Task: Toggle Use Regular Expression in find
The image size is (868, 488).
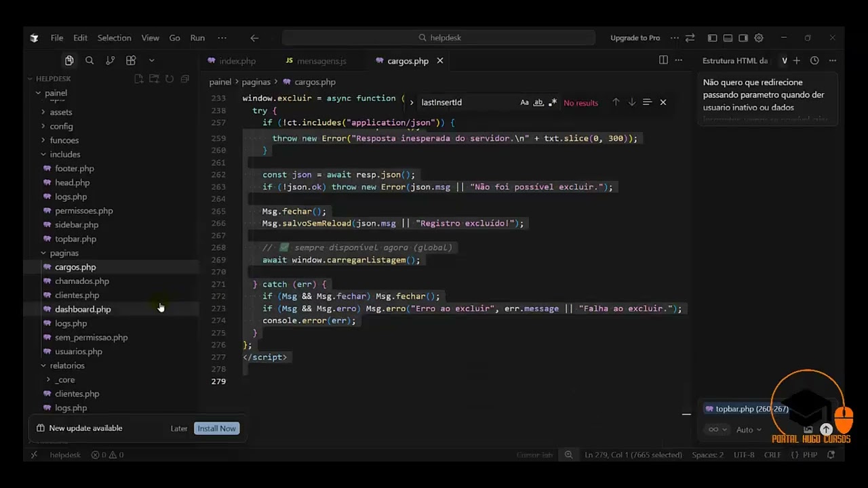Action: point(553,102)
